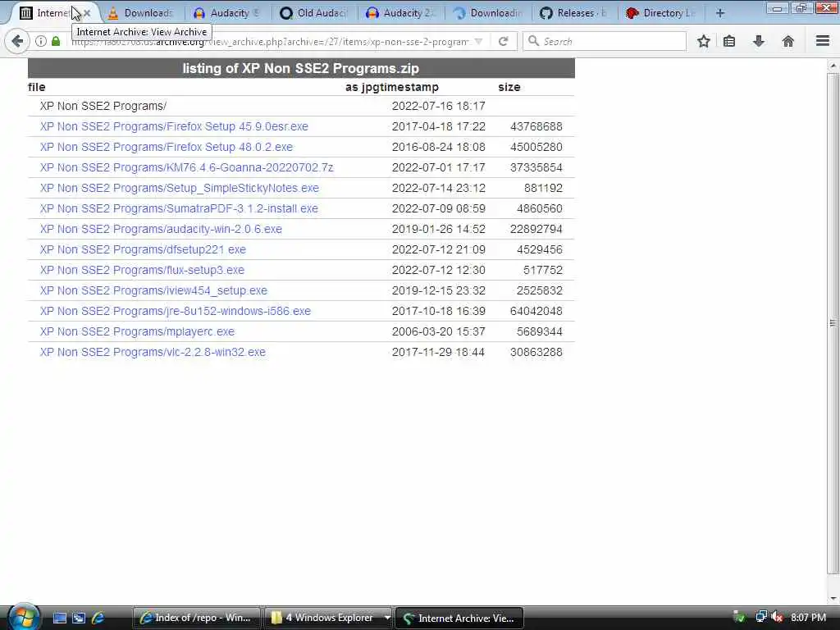Viewport: 840px width, 630px height.
Task: Click the Windows Start orb
Action: coord(24,616)
